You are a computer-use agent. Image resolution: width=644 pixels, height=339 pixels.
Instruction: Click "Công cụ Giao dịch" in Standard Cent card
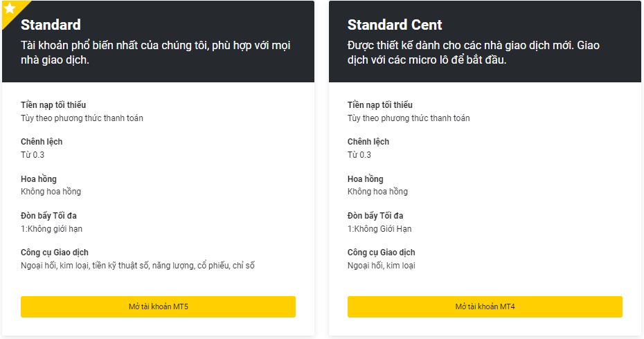point(382,253)
